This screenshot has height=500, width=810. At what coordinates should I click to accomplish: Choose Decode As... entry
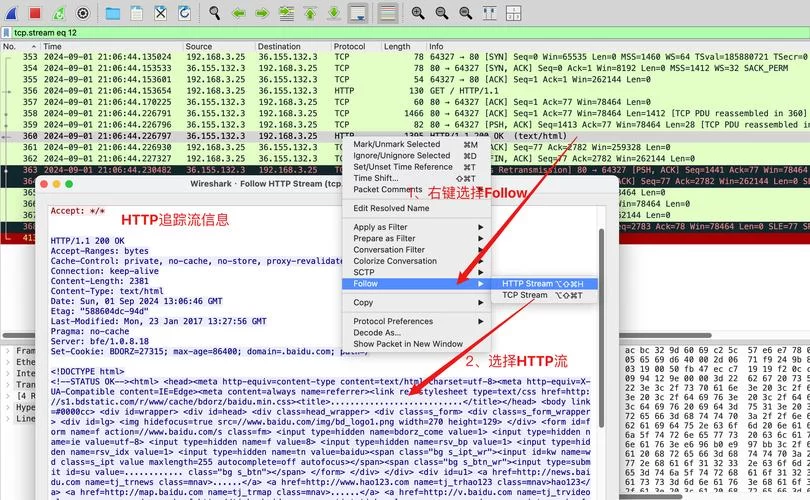tap(416, 332)
